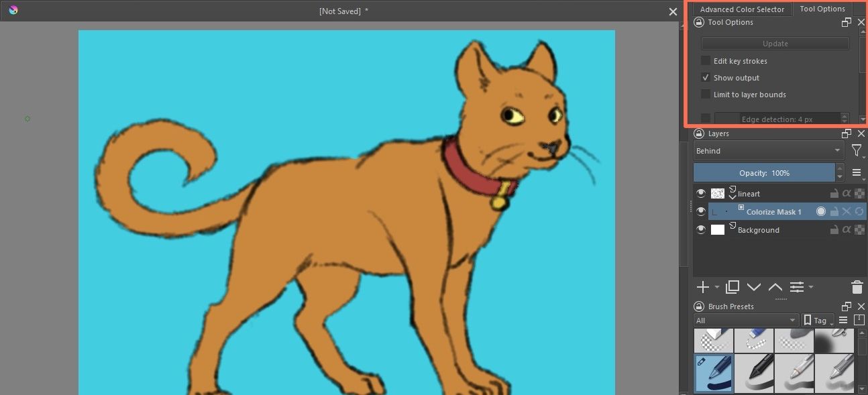Image resolution: width=868 pixels, height=395 pixels.
Task: Toggle alpha lock on the lineart layer
Action: click(847, 193)
